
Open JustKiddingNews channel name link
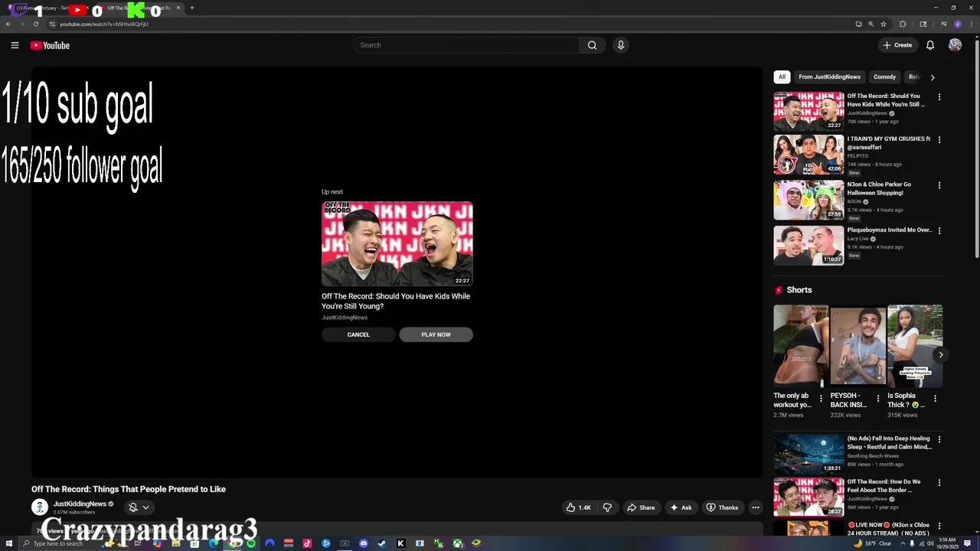(80, 504)
